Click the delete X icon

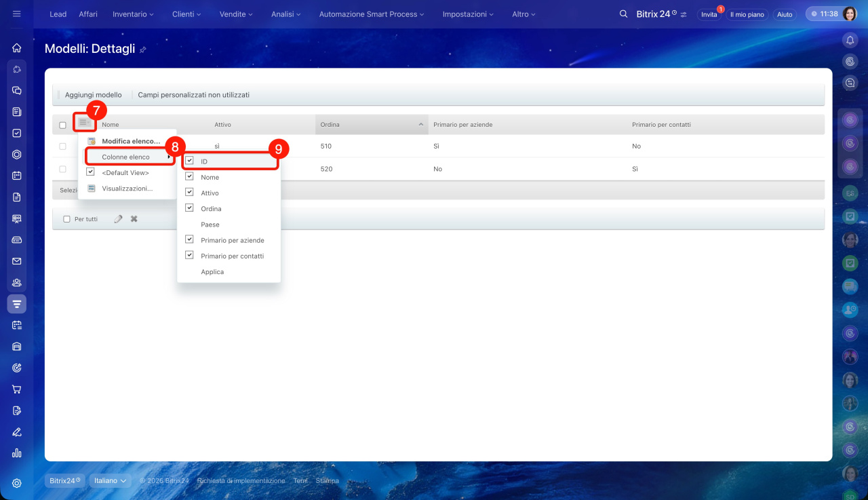pyautogui.click(x=134, y=219)
